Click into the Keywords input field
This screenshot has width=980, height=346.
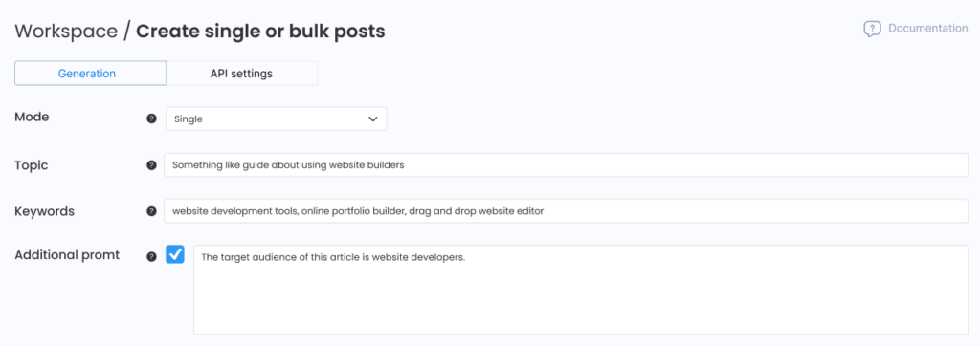coord(566,211)
